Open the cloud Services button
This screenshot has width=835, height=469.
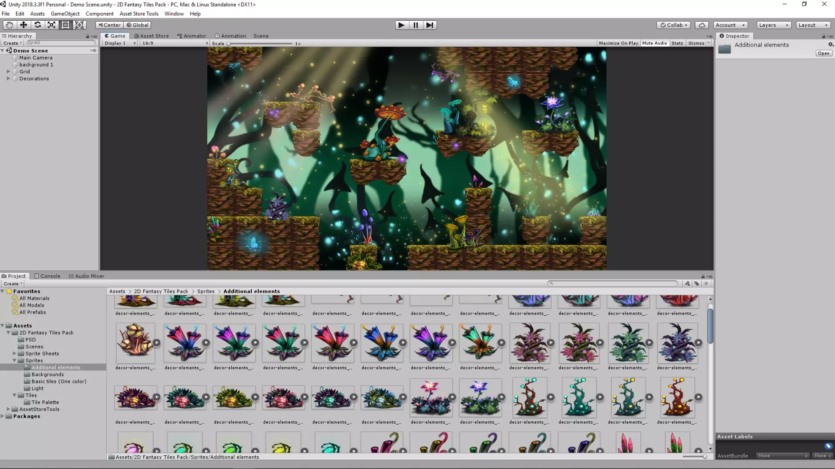[702, 25]
